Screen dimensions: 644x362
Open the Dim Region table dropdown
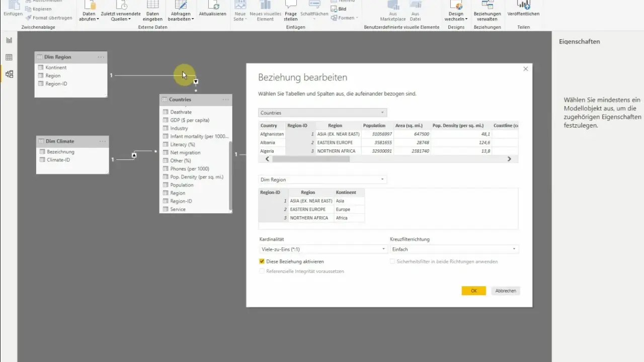323,179
